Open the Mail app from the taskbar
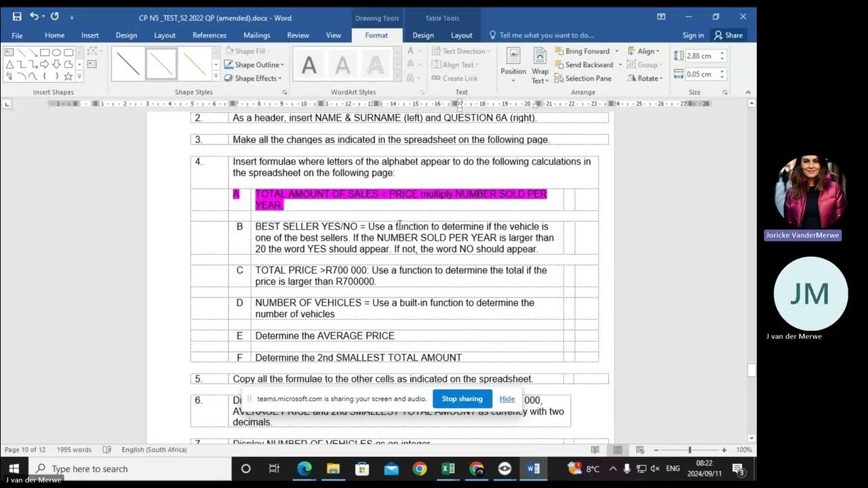Viewport: 868px width, 488px height. 391,468
